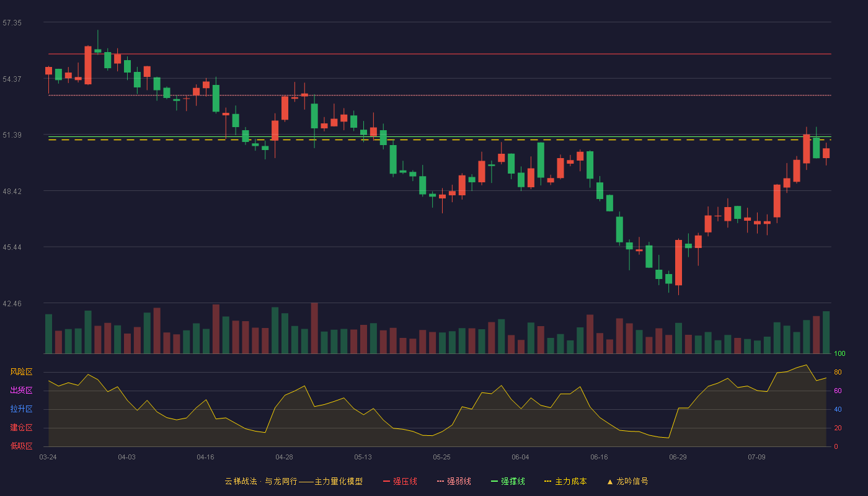The image size is (868, 496).
Task: Select the 低吸区 zone label
Action: (x=21, y=446)
